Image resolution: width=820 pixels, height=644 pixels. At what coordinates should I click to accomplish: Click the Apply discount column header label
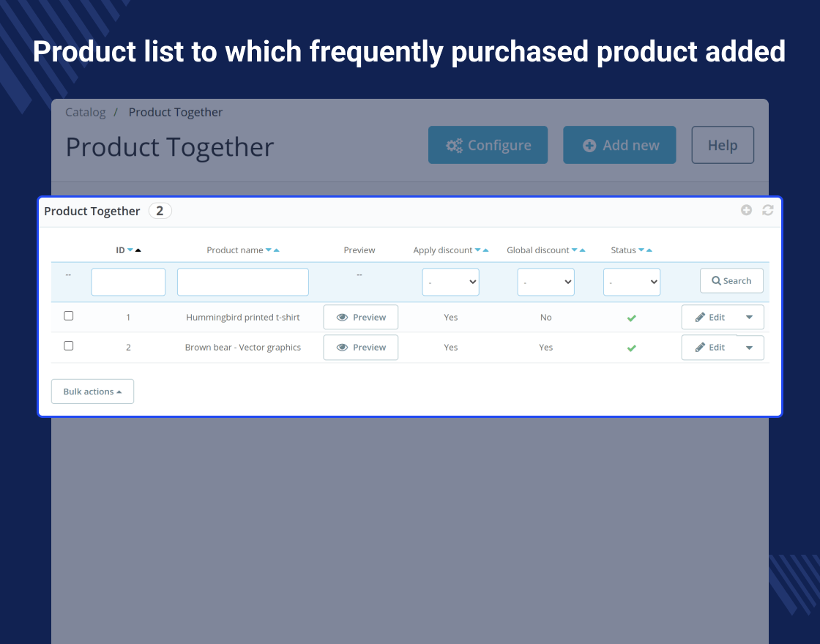coord(443,250)
